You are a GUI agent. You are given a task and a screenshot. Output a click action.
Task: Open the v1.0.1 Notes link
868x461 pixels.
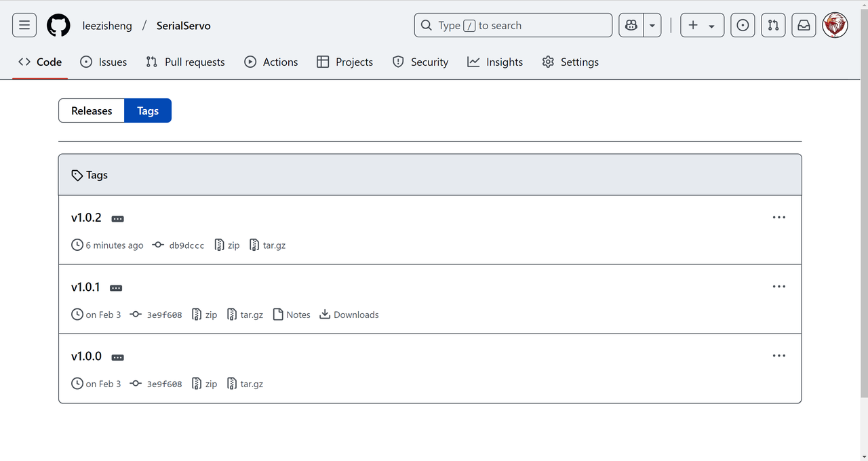(292, 315)
